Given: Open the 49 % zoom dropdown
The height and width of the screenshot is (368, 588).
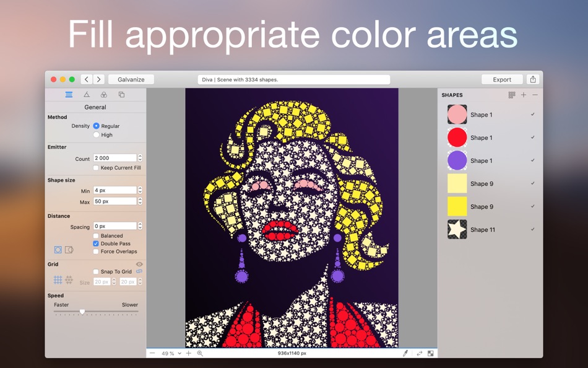Looking at the screenshot, I should 171,353.
